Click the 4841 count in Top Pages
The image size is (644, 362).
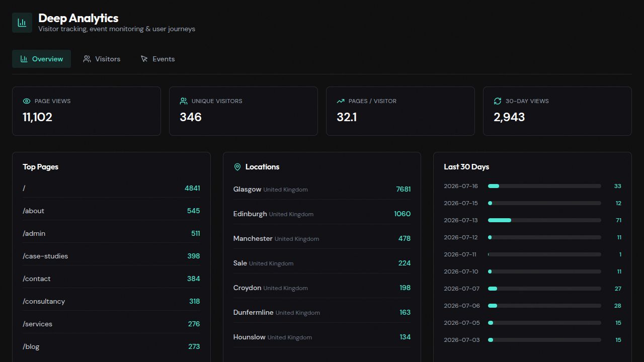coord(192,188)
